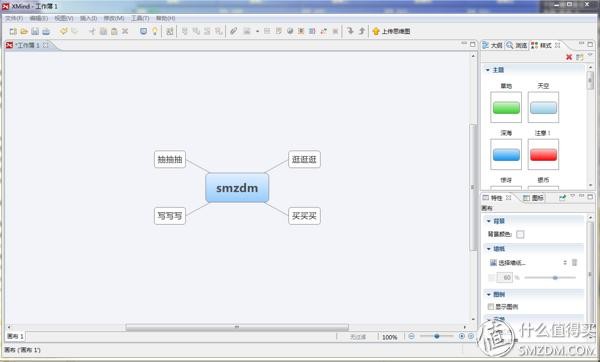Apply the red theme thumbnail
The height and width of the screenshot is (362, 600).
click(543, 155)
